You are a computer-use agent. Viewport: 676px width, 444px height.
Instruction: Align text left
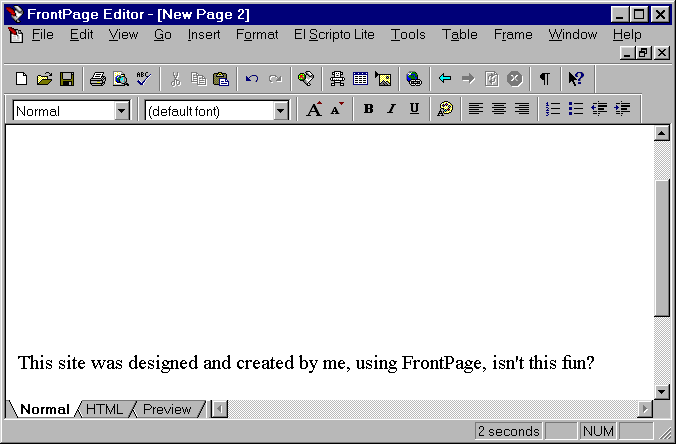(476, 109)
